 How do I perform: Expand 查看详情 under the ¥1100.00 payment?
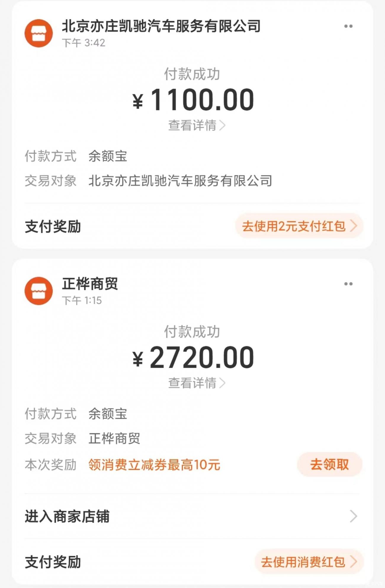[197, 125]
